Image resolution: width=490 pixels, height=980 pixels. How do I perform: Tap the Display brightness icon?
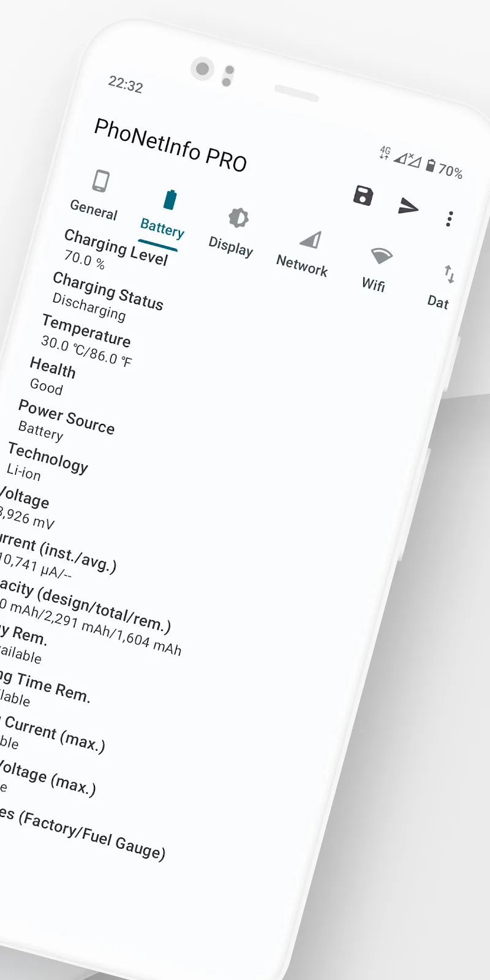click(x=238, y=218)
